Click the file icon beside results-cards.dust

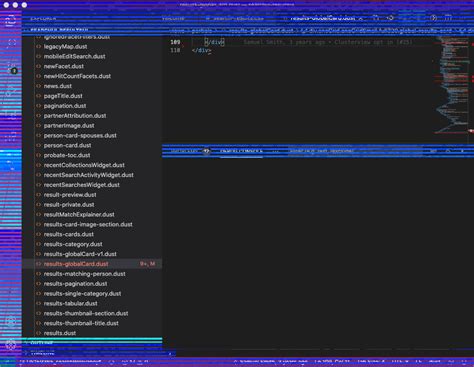[x=39, y=234]
